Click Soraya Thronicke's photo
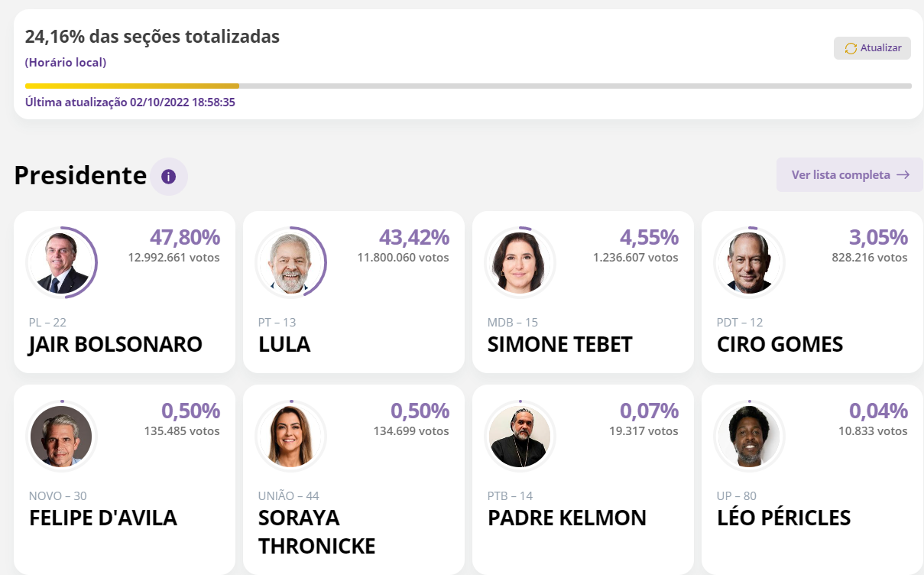The height and width of the screenshot is (575, 924). pyautogui.click(x=290, y=436)
